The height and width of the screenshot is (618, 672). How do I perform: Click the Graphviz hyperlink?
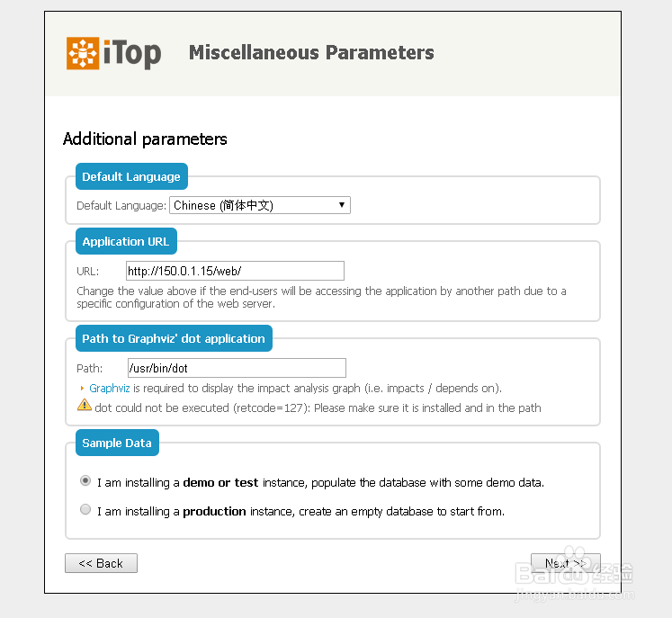click(110, 389)
